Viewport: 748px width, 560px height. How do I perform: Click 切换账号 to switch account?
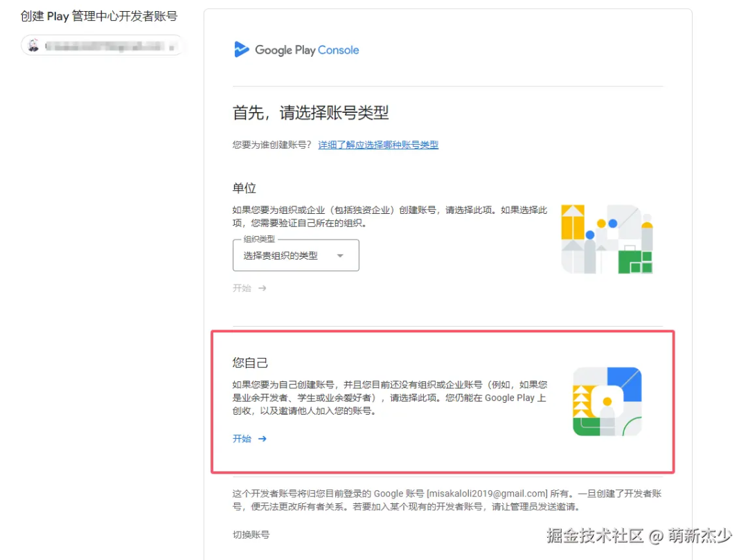(251, 535)
